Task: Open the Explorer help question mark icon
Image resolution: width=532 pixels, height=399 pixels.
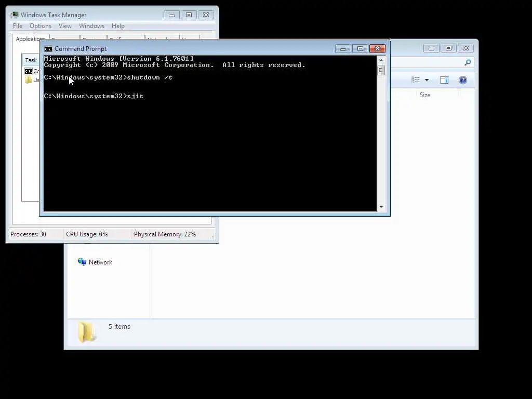Action: click(x=462, y=80)
